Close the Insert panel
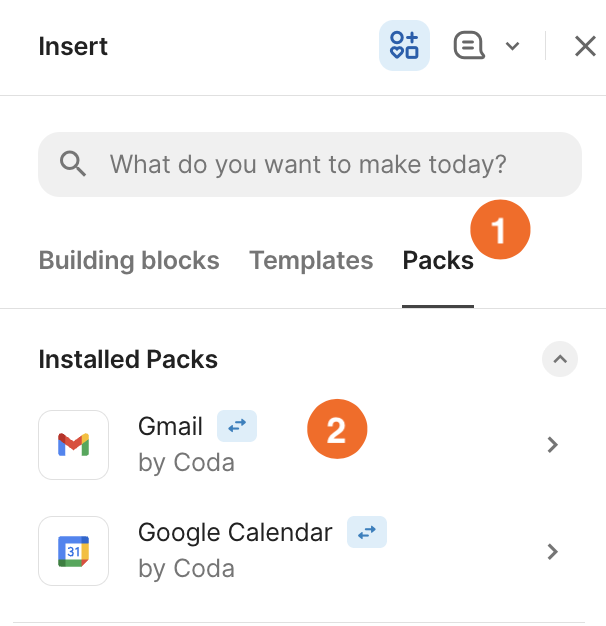606x626 pixels. tap(585, 46)
